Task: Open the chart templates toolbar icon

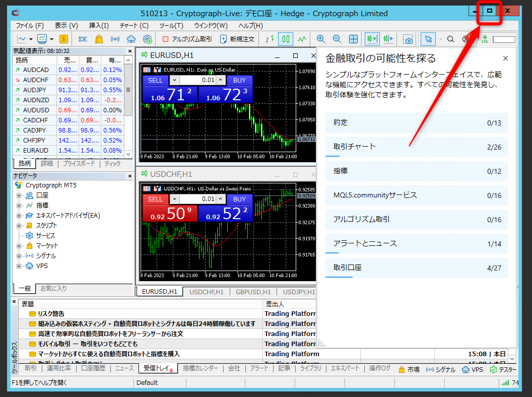Action: point(42,39)
